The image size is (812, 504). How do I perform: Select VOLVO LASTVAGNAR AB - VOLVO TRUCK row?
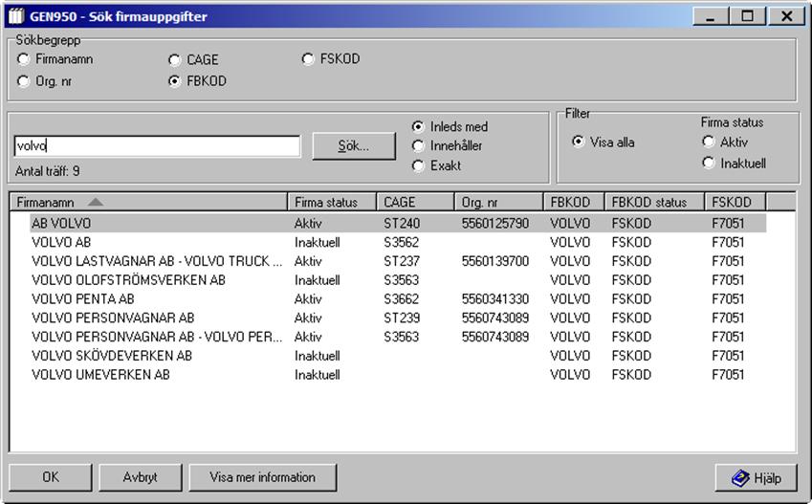[398, 261]
